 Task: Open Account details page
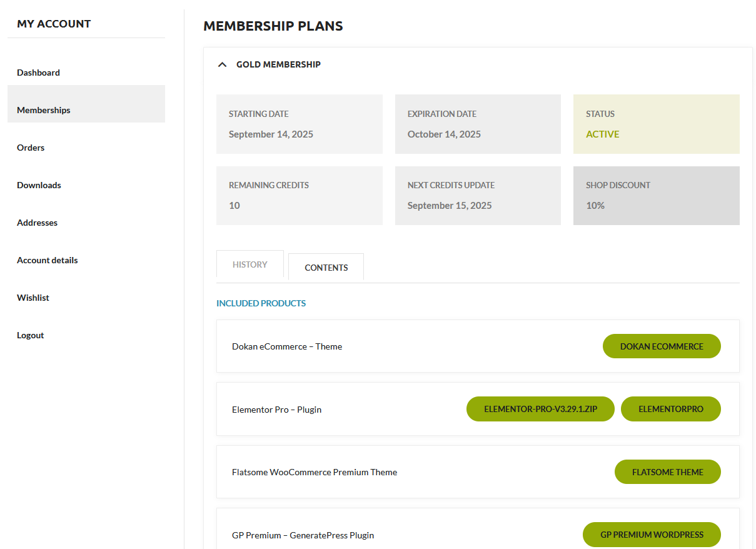pyautogui.click(x=48, y=260)
